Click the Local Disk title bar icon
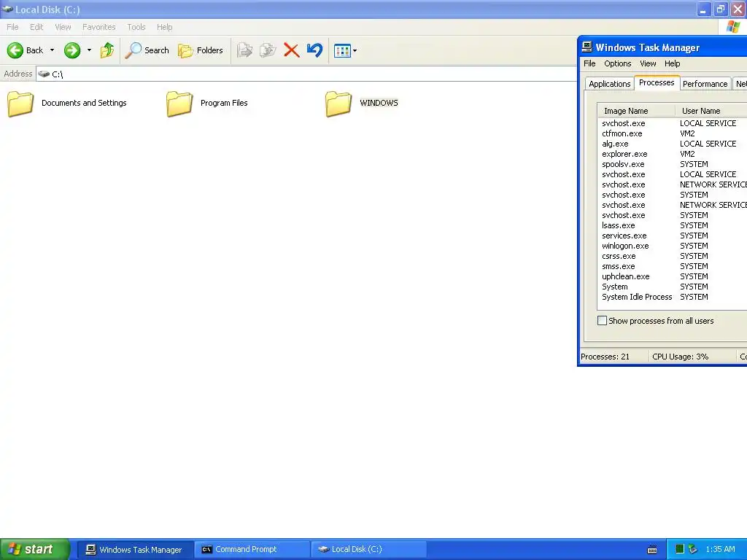The width and height of the screenshot is (747, 560). point(7,9)
